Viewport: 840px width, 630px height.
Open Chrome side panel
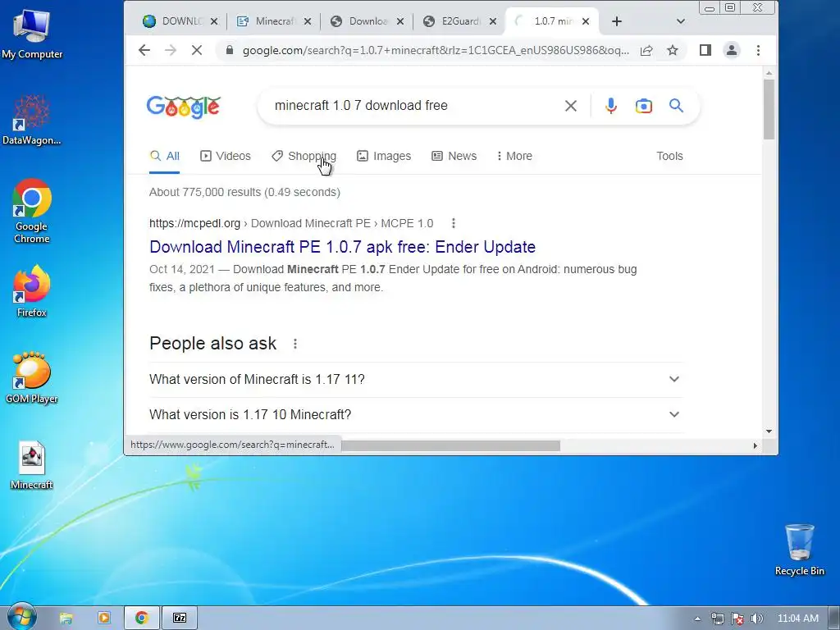[x=705, y=50]
